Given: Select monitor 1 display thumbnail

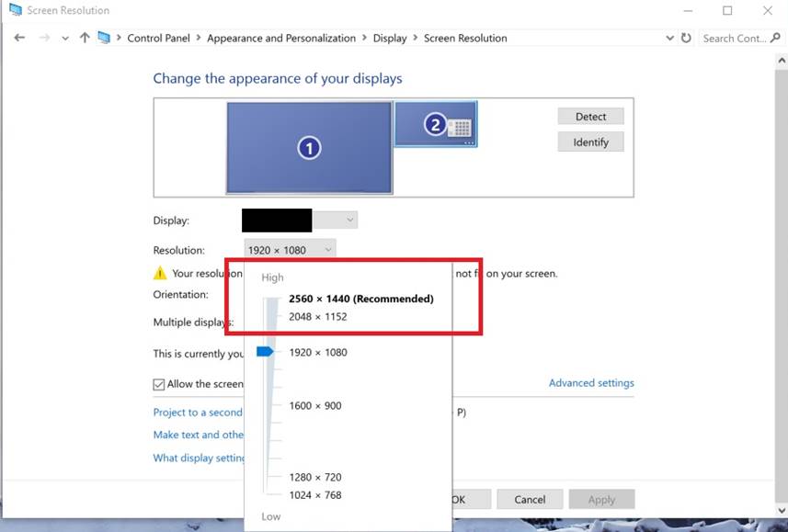Looking at the screenshot, I should click(x=309, y=147).
